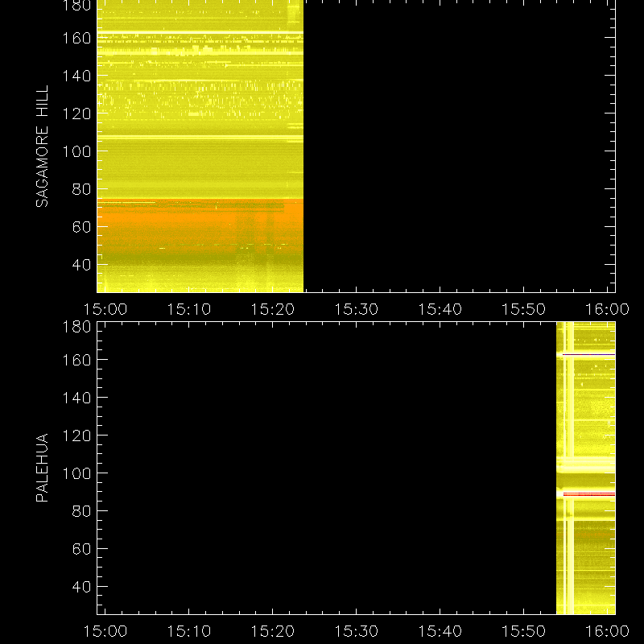644x644 pixels.
Task: Select the 40 tick label on Sagamore Hill axis
Action: [81, 265]
